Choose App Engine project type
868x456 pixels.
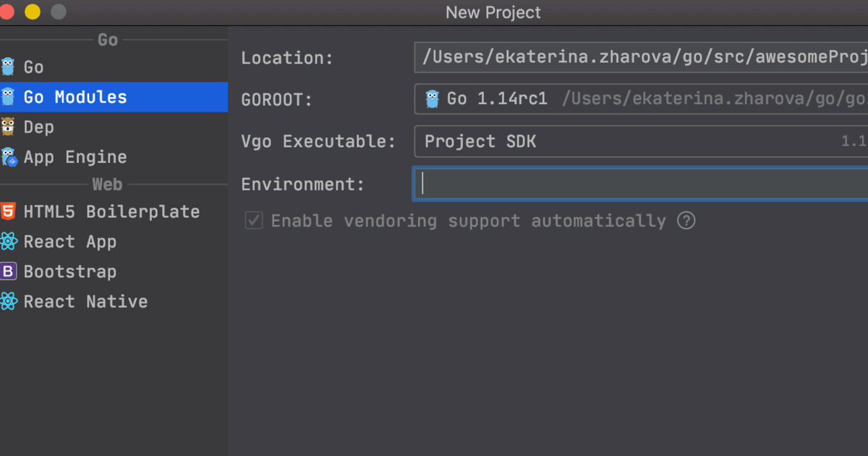point(75,157)
